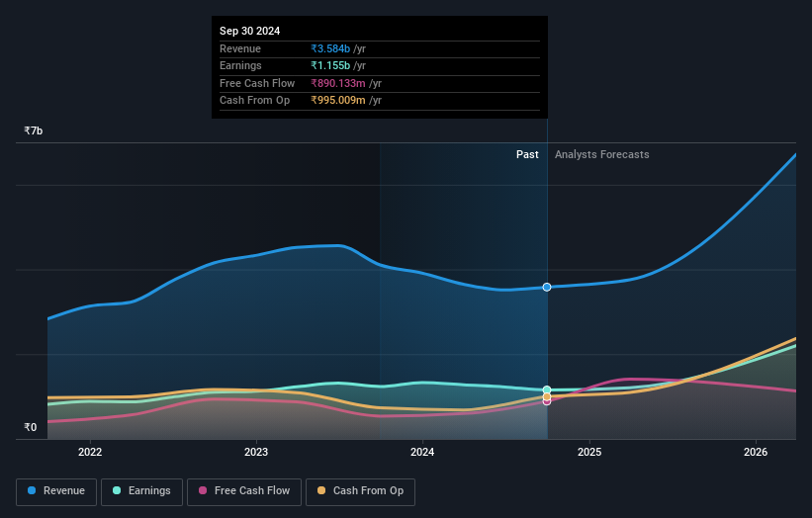812x518 pixels.
Task: Click the ₹0 y-axis label
Action: pyautogui.click(x=31, y=427)
